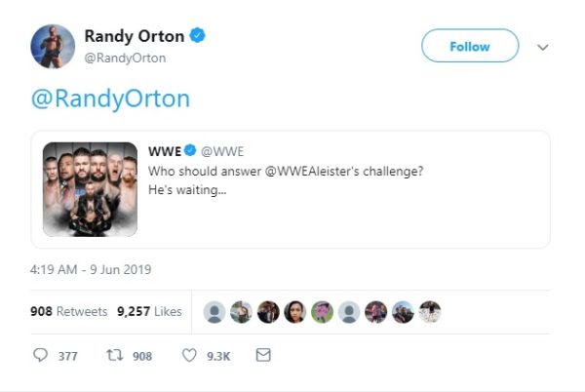
Task: View the 9,257 Likes list
Action: pos(149,312)
